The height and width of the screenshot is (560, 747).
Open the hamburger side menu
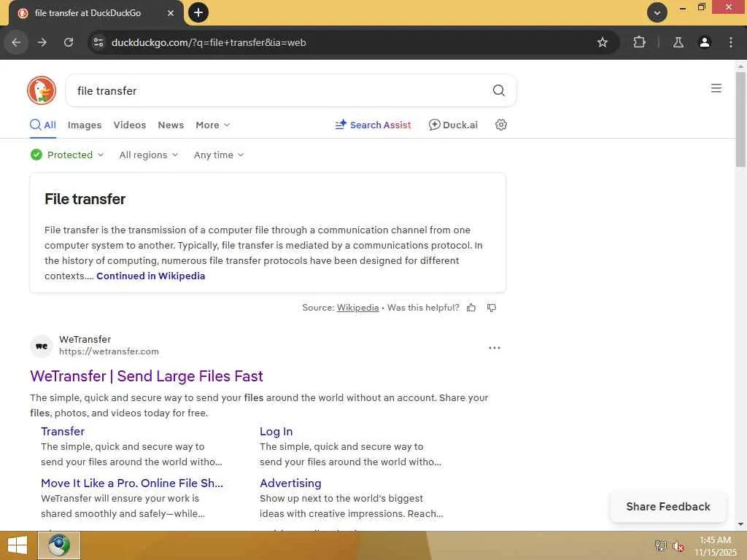click(x=716, y=88)
